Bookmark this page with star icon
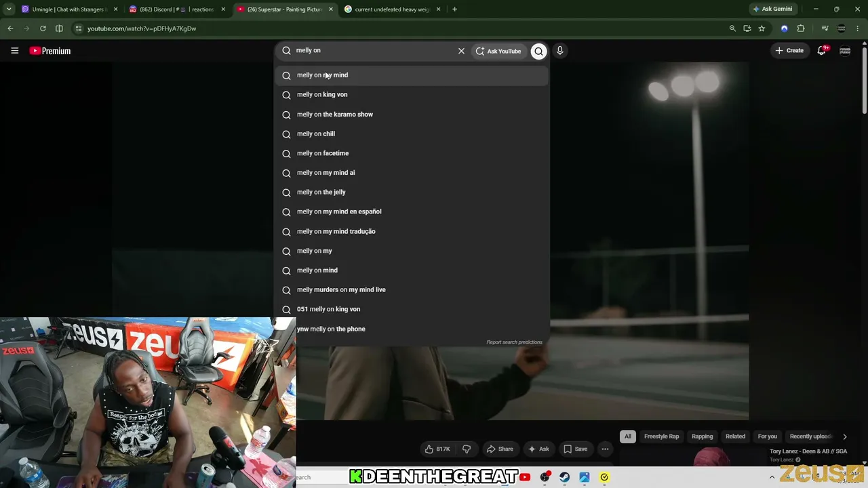The height and width of the screenshot is (488, 868). [x=762, y=28]
